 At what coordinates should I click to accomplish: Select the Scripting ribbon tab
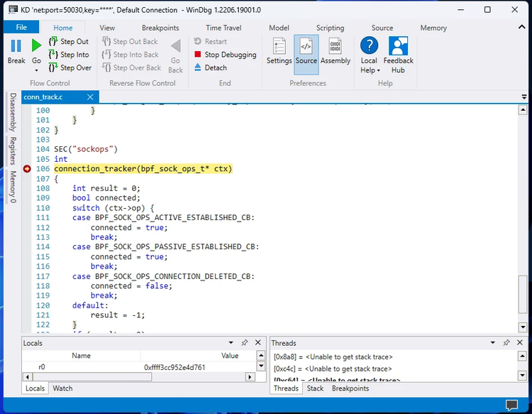click(x=330, y=28)
